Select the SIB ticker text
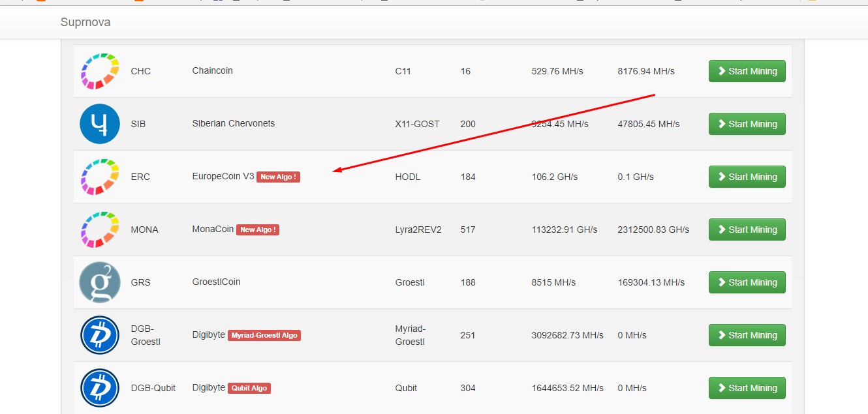Screen dimensions: 868x414 [x=138, y=124]
